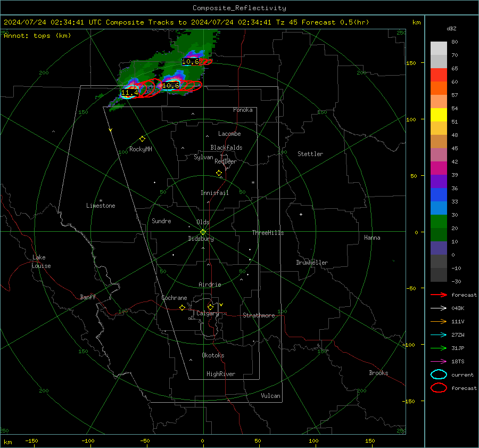Select the cyan 27ZW arrow legend icon
This screenshot has height=448, width=479.
coord(439,335)
